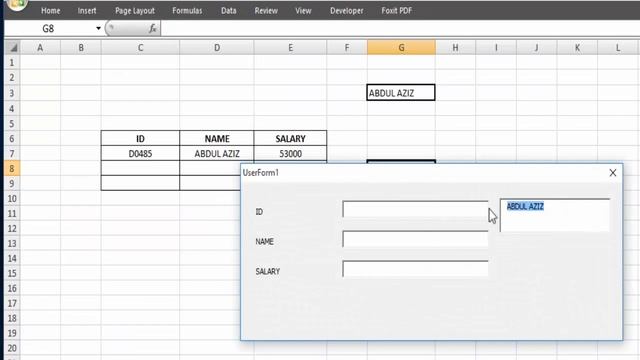Click the ID table header cell
This screenshot has height=360, width=640.
[140, 138]
